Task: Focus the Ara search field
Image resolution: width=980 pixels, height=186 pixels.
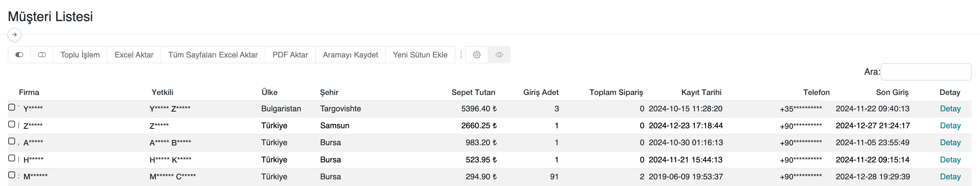Action: coord(925,72)
